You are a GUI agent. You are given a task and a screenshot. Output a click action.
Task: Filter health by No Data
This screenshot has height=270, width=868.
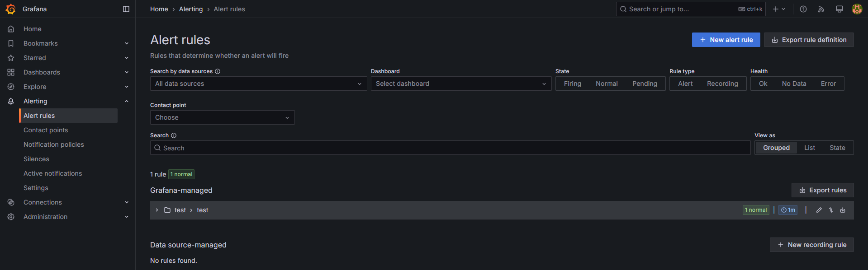(794, 84)
